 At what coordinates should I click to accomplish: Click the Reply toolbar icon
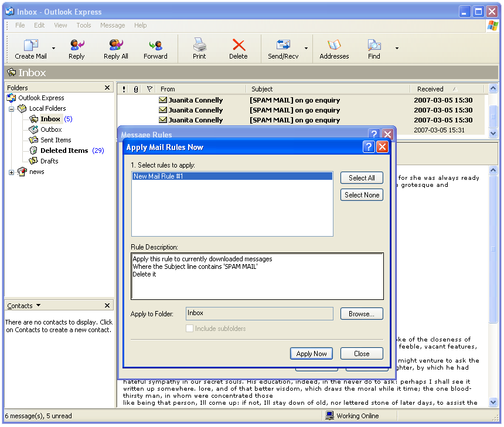[x=77, y=45]
